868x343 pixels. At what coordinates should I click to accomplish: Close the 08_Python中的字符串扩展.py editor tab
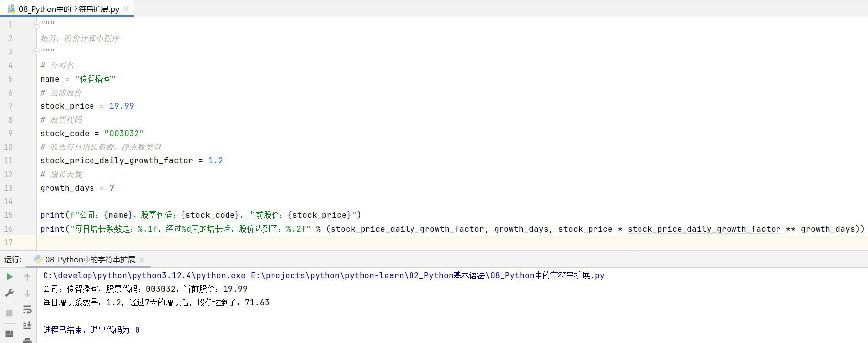coord(127,9)
